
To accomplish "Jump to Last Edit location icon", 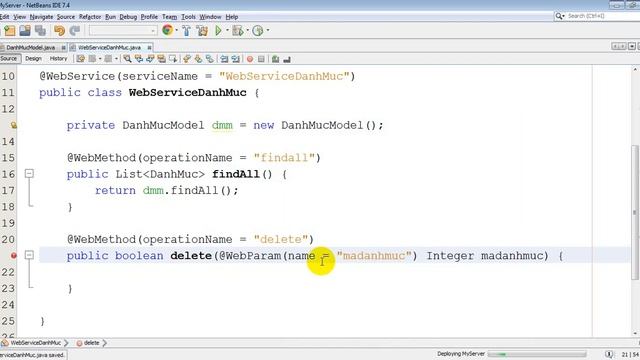I will (x=81, y=59).
